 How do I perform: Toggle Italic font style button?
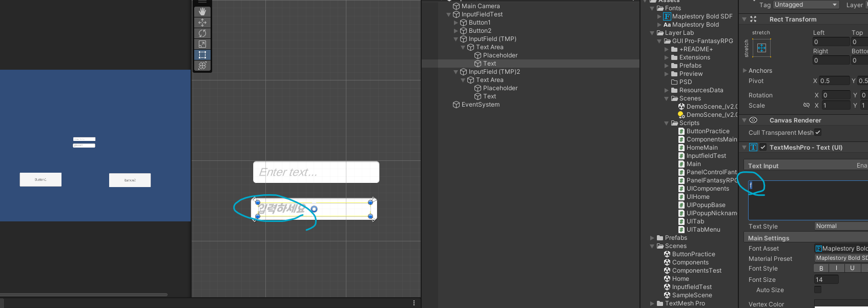pyautogui.click(x=837, y=268)
